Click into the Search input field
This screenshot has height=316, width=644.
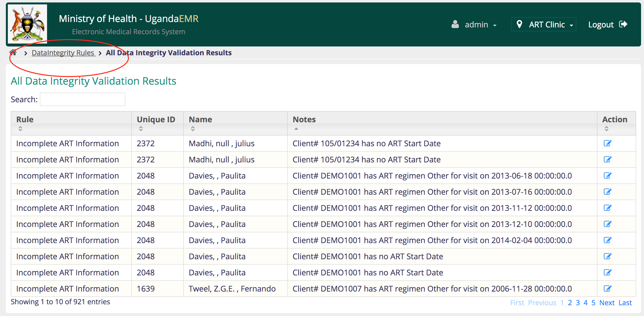point(83,99)
